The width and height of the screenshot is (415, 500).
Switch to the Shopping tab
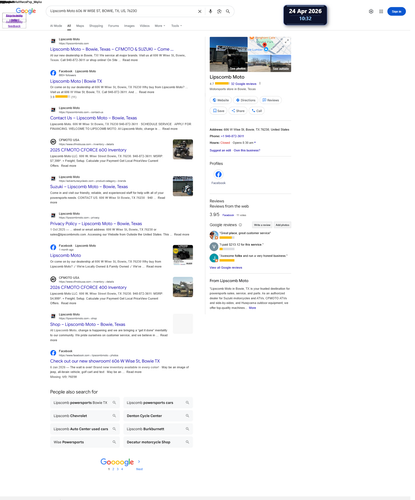coord(96,26)
